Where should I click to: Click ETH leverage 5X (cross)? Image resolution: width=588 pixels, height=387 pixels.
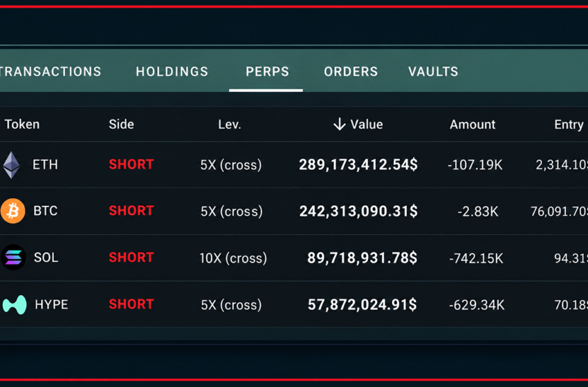[231, 165]
